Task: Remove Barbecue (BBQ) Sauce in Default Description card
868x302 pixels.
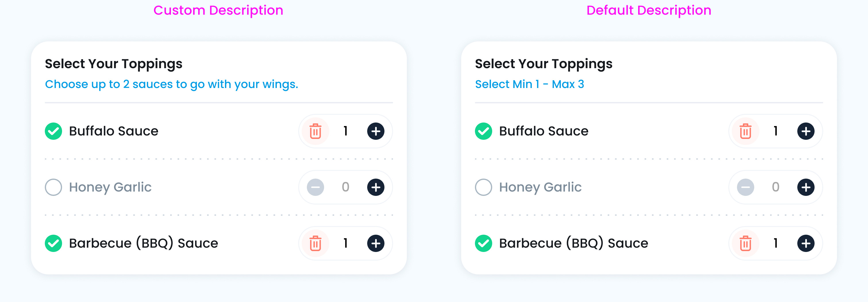Action: 745,243
